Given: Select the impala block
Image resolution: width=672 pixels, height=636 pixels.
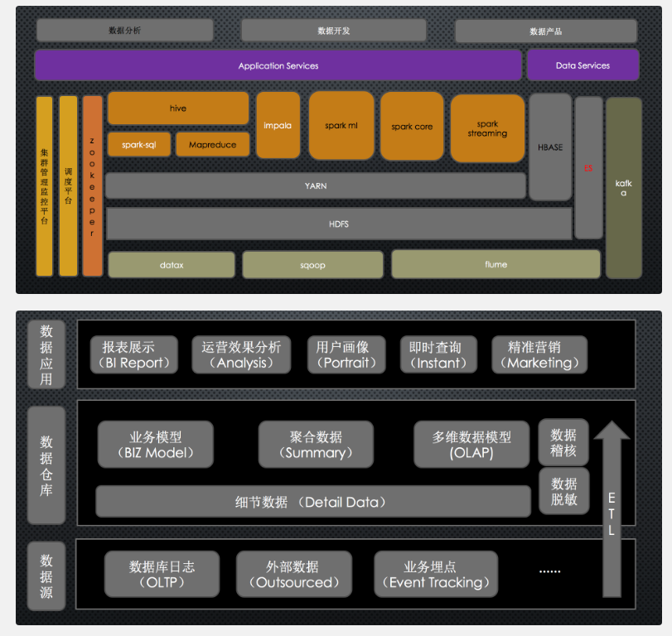Looking at the screenshot, I should pyautogui.click(x=278, y=125).
